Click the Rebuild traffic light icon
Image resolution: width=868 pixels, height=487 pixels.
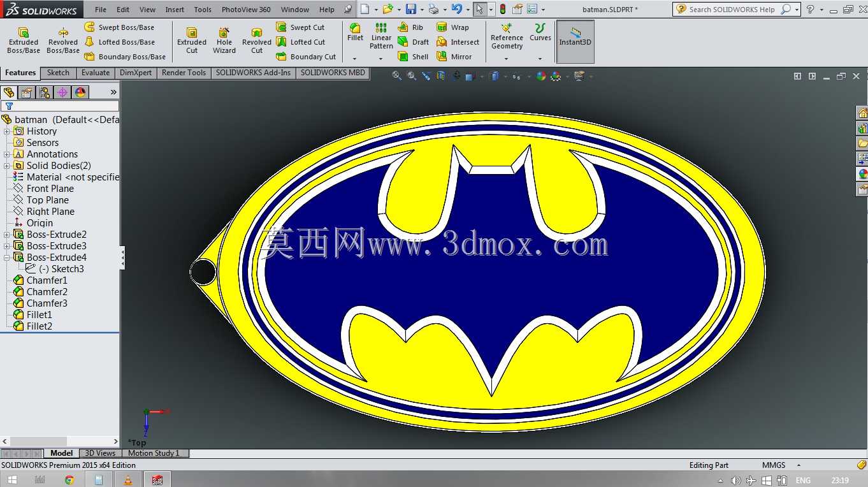(x=502, y=10)
